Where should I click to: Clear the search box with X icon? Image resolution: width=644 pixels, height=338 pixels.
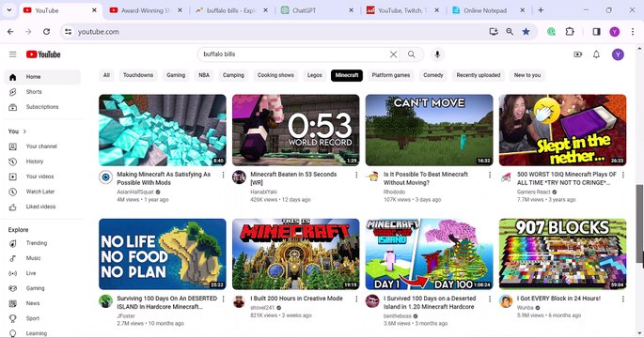[x=393, y=54]
